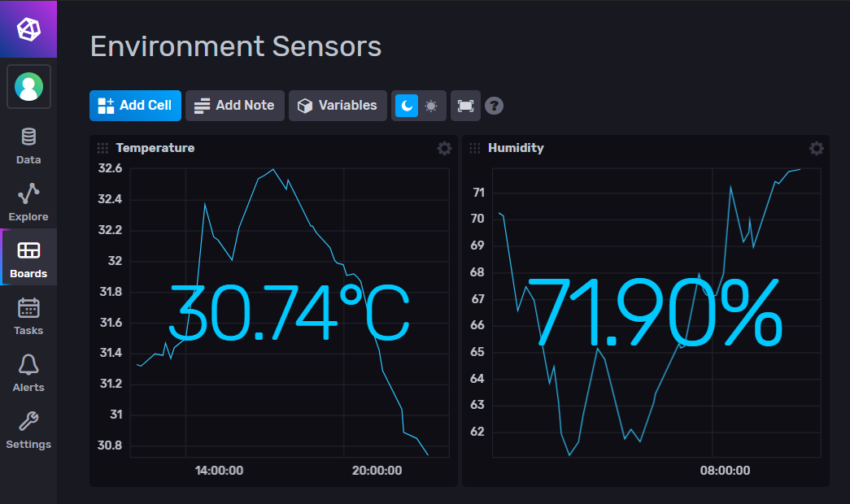Enable presentation mode with the expand icon
The image size is (850, 504).
(x=465, y=106)
